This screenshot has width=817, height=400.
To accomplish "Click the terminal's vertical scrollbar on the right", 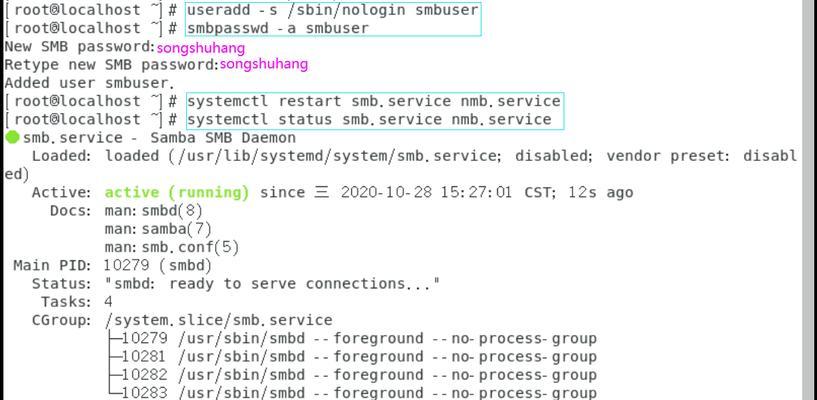I will [x=809, y=200].
